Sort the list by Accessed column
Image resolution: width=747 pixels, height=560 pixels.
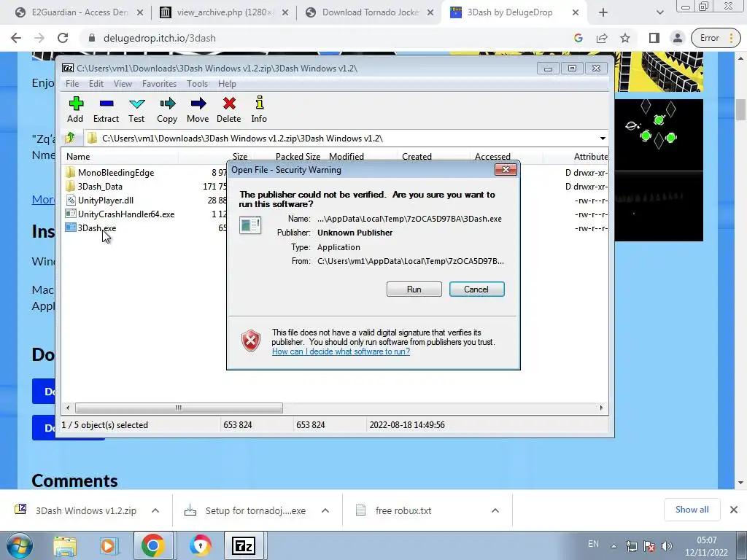coord(492,157)
